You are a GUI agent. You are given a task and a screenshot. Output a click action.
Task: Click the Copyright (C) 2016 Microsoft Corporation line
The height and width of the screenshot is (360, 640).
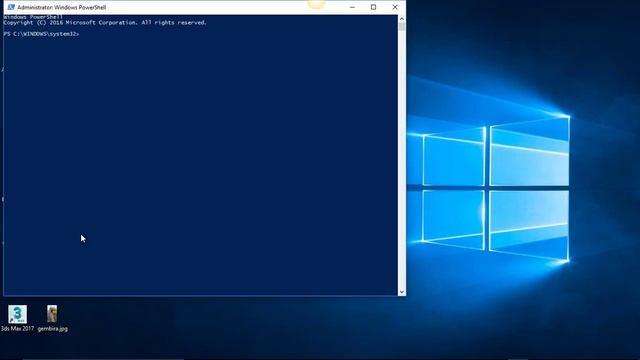pos(105,23)
